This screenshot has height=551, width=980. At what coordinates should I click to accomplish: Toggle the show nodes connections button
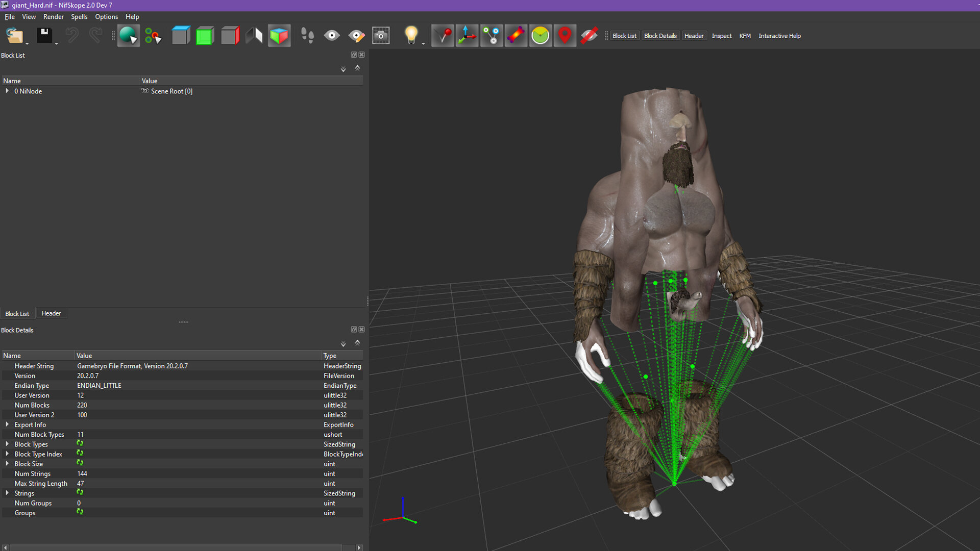492,36
